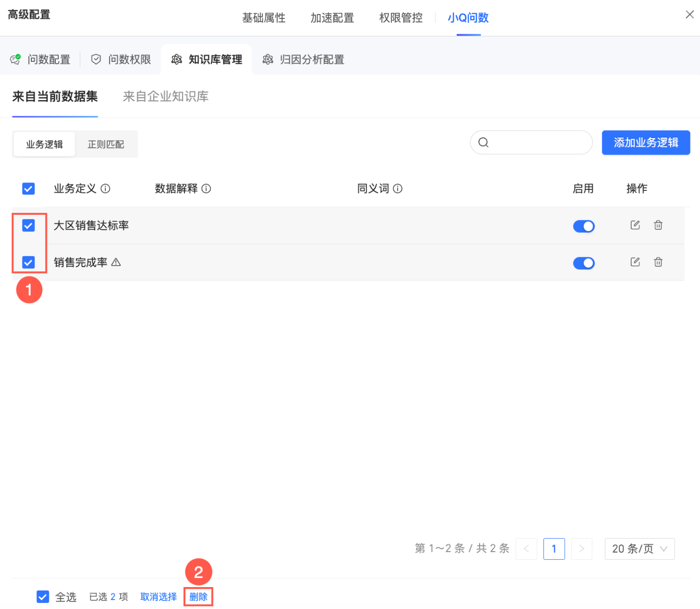Toggle header select-all checkbox in table
Screen dimensions: 700x609
click(28, 188)
